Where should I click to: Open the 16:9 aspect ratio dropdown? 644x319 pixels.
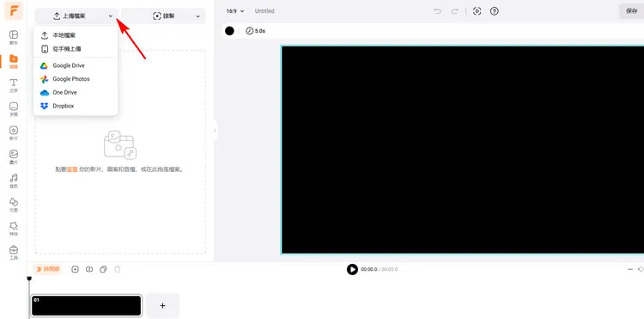point(235,11)
